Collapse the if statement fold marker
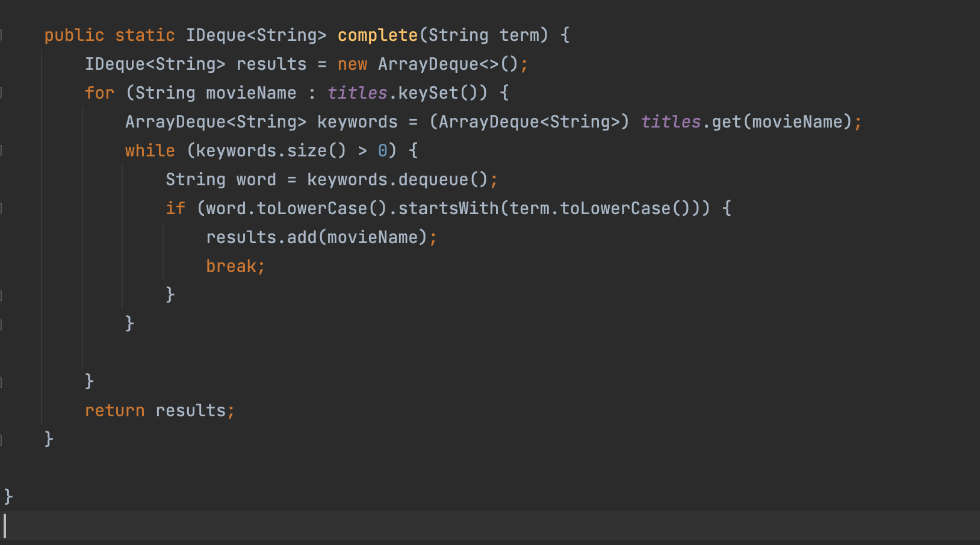The width and height of the screenshot is (980, 545). (x=1, y=209)
